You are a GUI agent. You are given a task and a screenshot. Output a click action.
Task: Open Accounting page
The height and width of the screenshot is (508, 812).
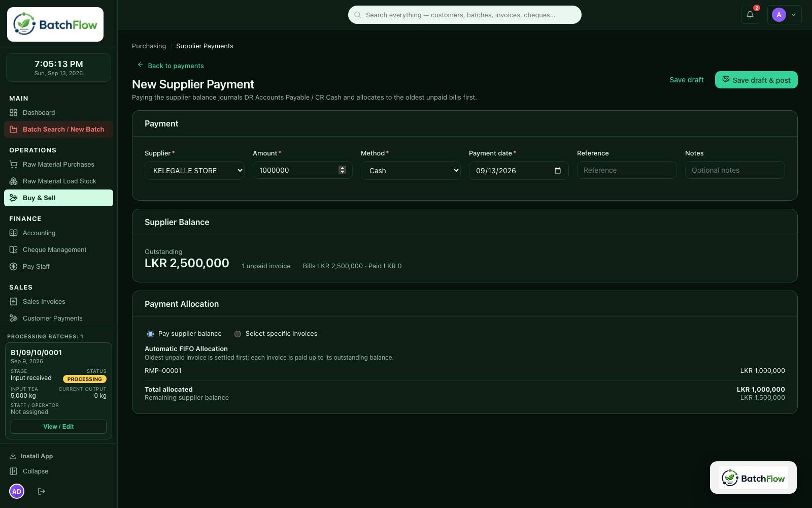pyautogui.click(x=58, y=233)
